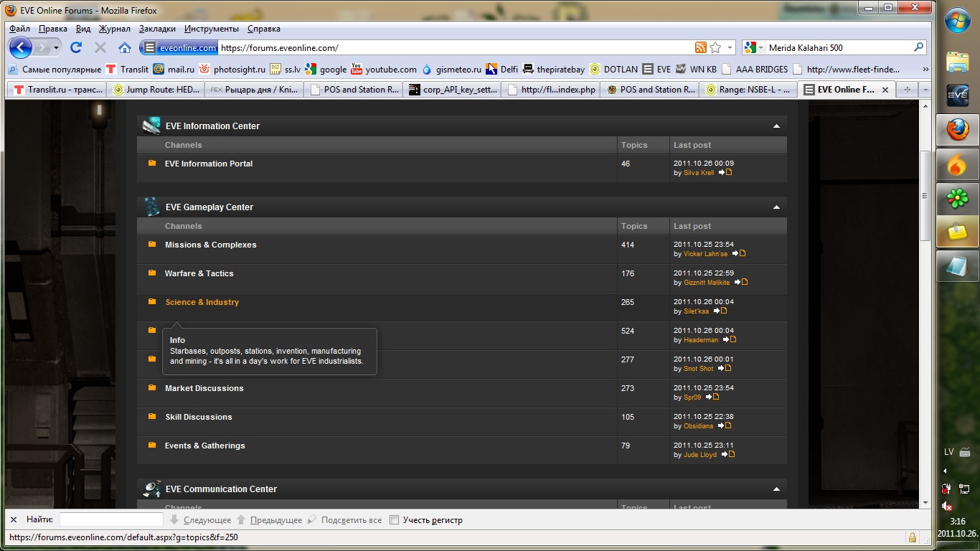The height and width of the screenshot is (551, 980).
Task: Open the DOTLAN bookmark
Action: pos(614,70)
